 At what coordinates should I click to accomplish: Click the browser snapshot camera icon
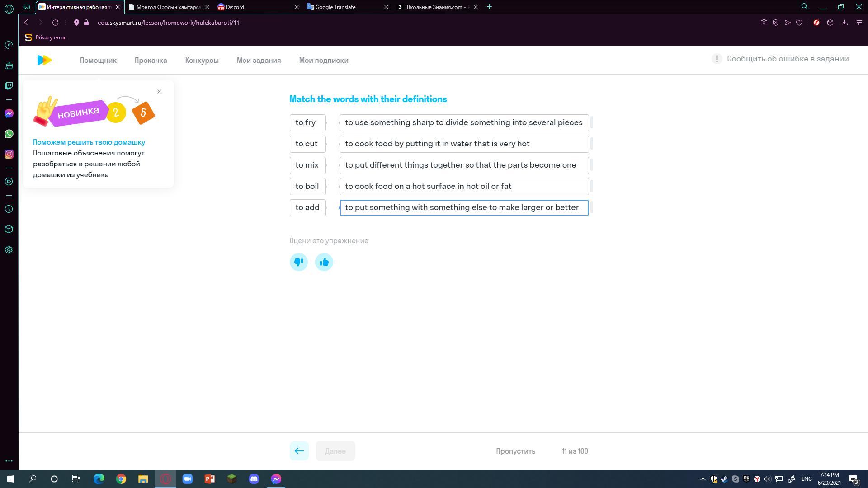[764, 23]
